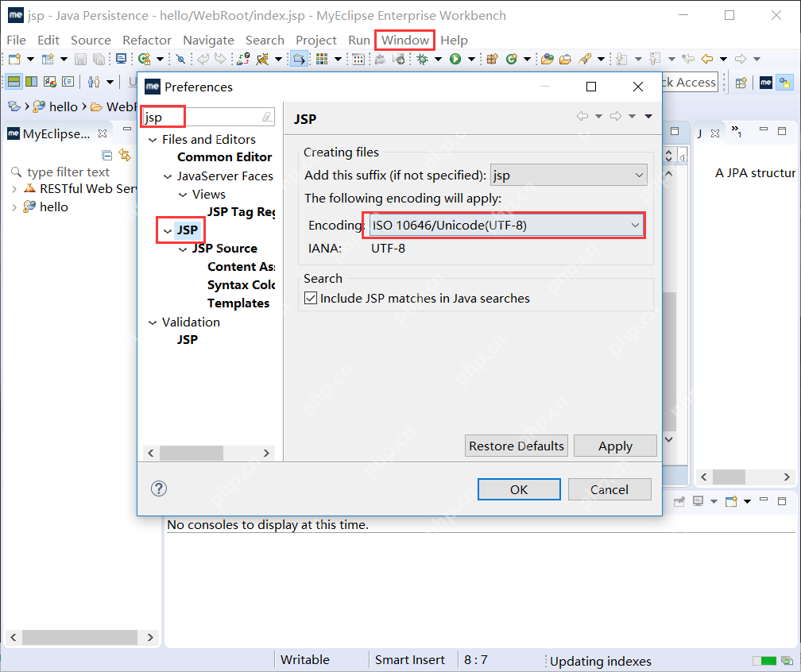This screenshot has height=672, width=801.
Task: Collapse the Files and Editors tree node
Action: click(153, 140)
